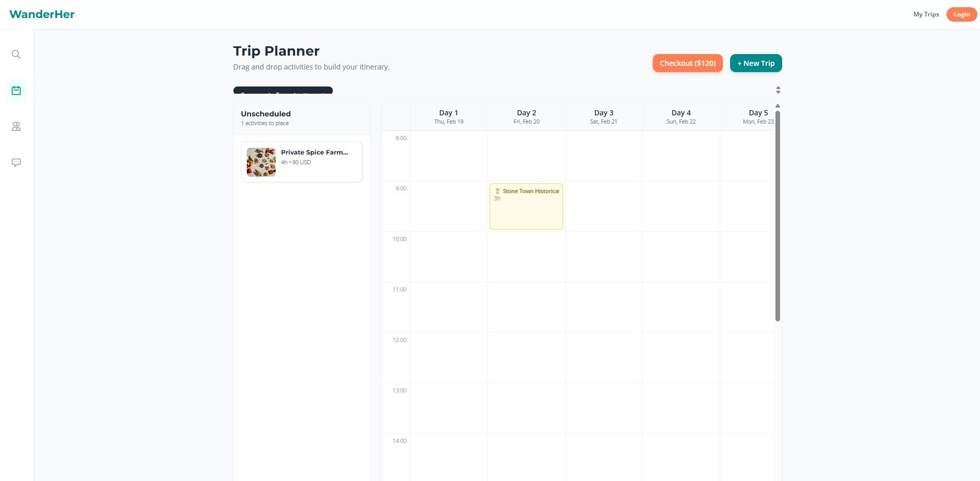Click the calendar's vertical scrollbar thumb

(x=778, y=216)
